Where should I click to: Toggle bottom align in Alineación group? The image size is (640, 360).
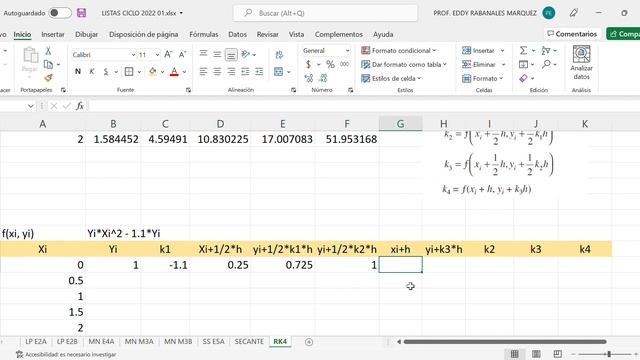tap(231, 54)
